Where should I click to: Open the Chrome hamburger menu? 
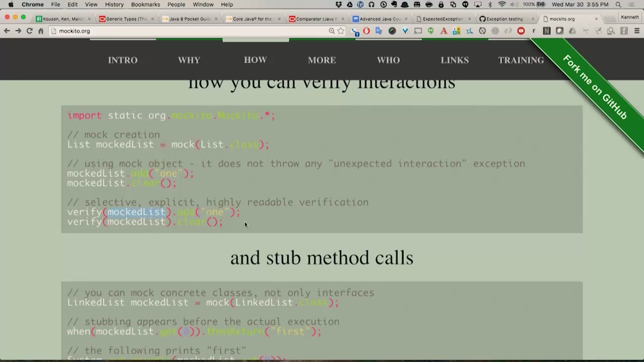point(637,31)
